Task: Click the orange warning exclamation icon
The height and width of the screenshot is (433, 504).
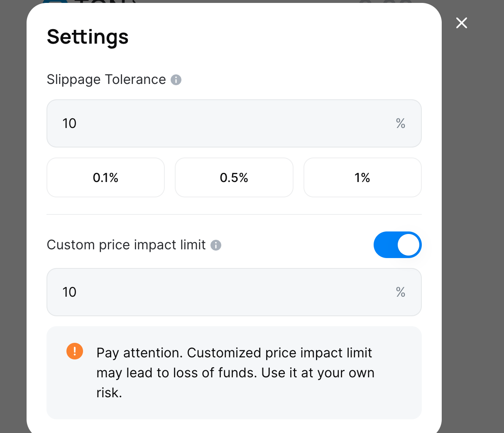Action: 75,351
